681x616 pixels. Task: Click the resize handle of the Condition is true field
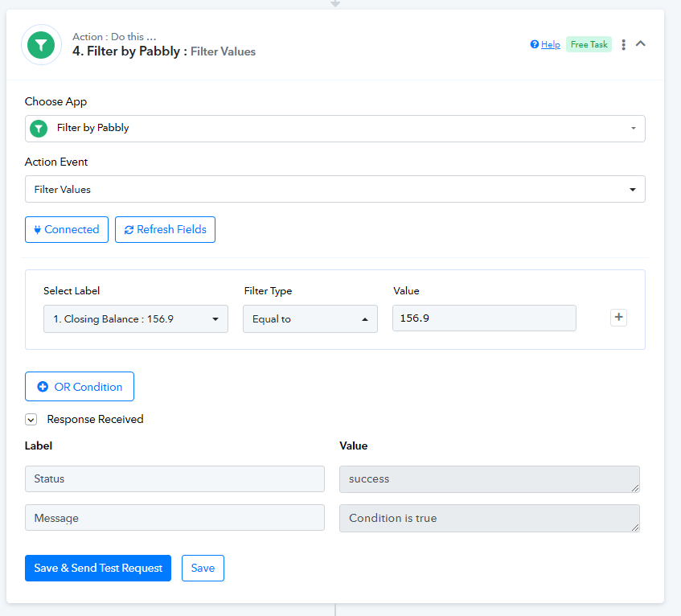(x=635, y=528)
